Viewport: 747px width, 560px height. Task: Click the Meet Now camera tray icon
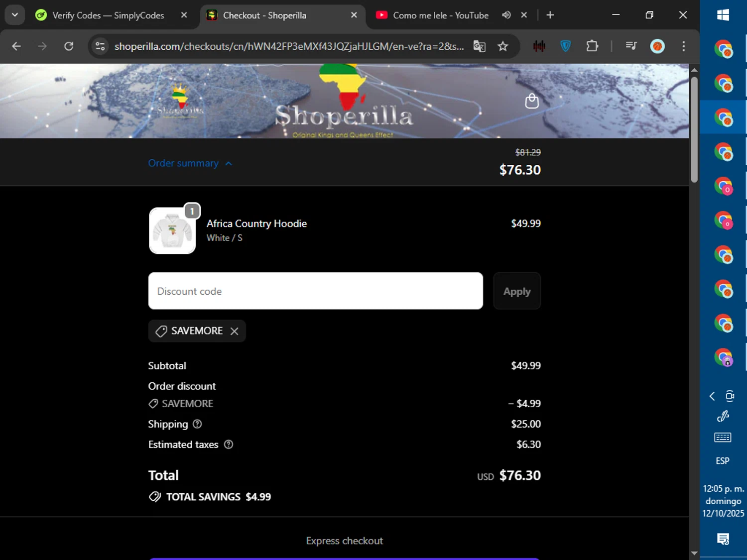[x=730, y=396]
